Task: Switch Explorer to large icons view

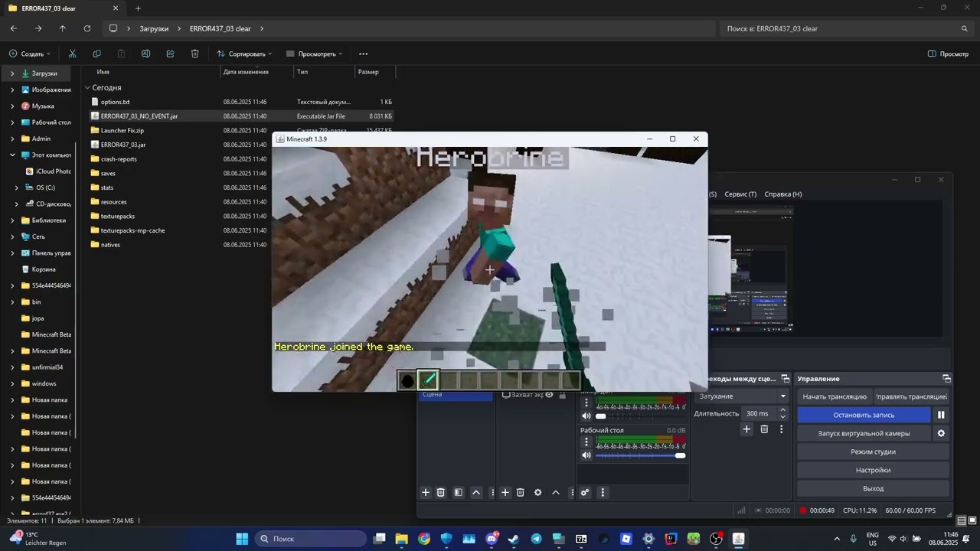Action: [x=972, y=521]
